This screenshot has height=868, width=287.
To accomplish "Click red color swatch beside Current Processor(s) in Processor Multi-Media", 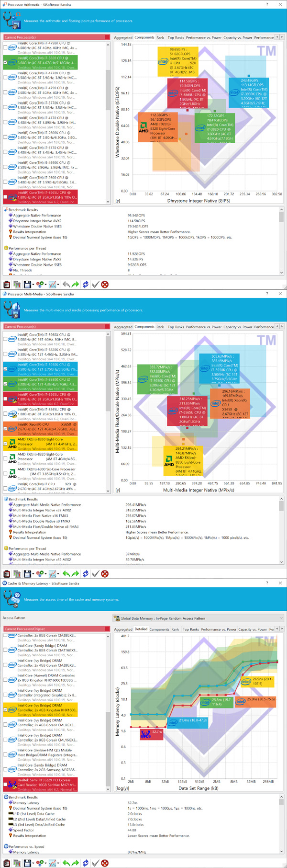I will pos(108,327).
